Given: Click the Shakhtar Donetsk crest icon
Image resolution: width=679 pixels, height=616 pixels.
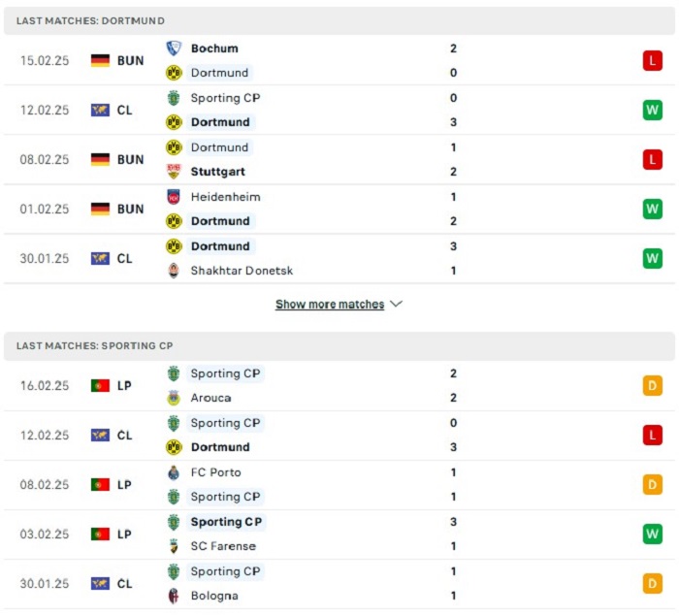Looking at the screenshot, I should 174,271.
